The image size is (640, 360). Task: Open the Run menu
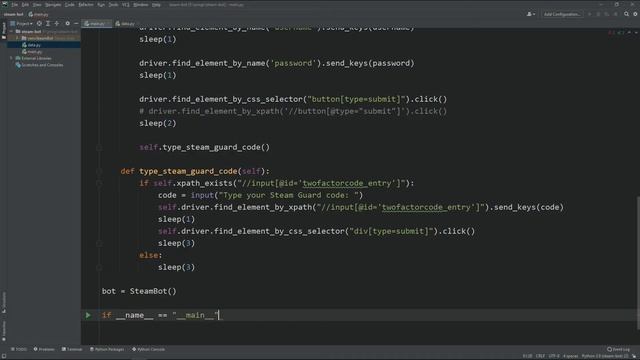101,4
